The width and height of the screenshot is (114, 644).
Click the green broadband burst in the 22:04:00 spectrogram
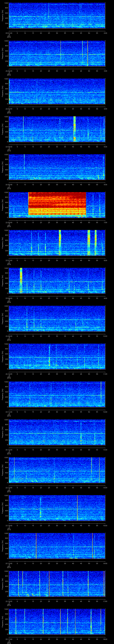coord(74,129)
